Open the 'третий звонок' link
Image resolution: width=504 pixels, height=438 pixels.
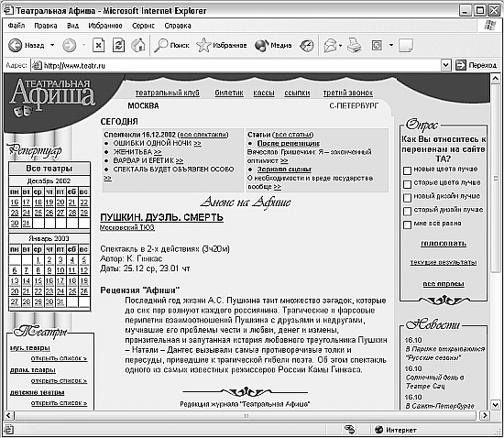(x=348, y=93)
